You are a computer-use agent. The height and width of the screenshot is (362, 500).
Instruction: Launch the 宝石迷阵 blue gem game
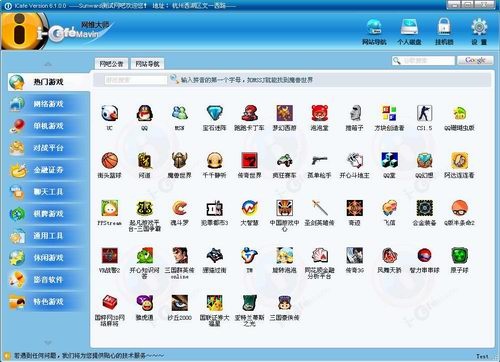[x=214, y=113]
